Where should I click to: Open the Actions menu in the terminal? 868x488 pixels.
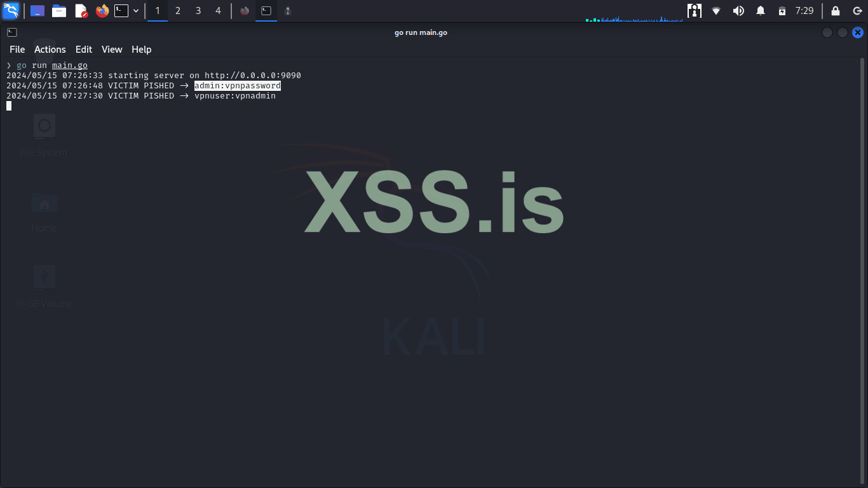pos(50,50)
